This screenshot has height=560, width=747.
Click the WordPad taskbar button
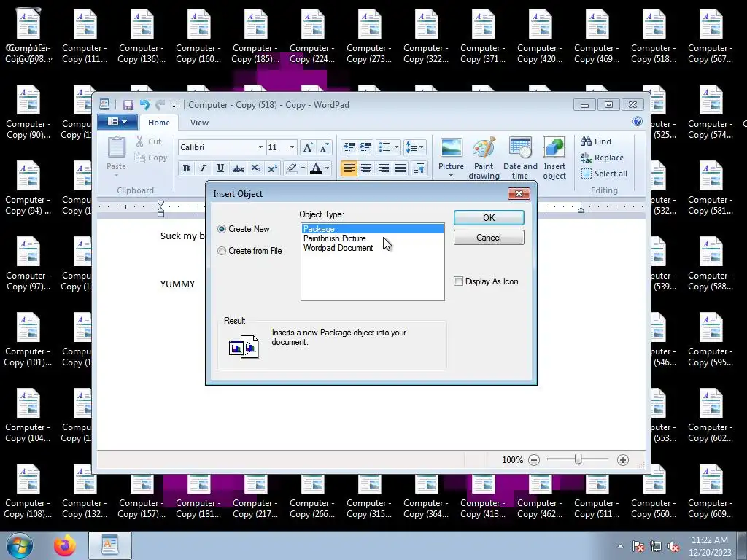(x=110, y=545)
